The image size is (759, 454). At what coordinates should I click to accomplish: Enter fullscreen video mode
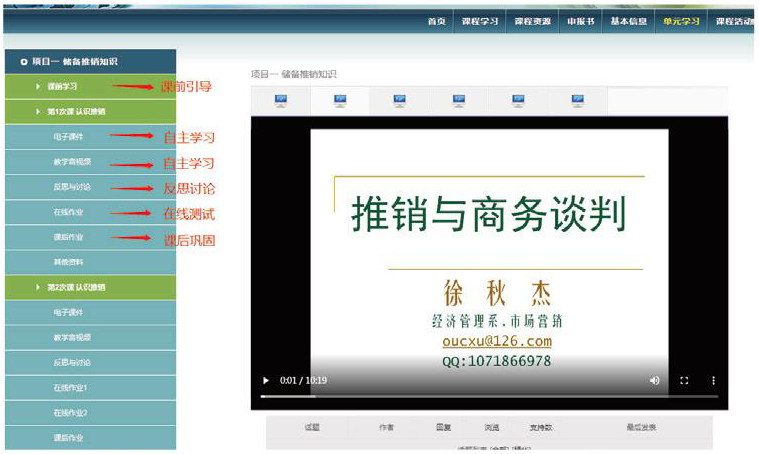coord(684,380)
